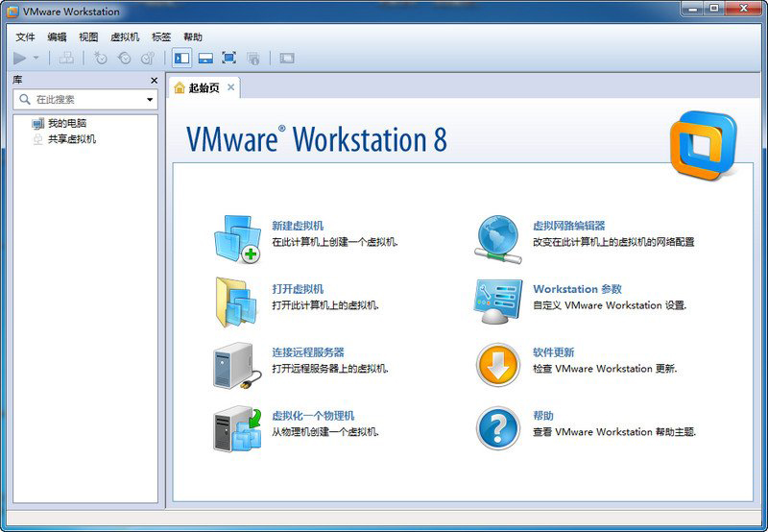Click the Software Updates orange arrow icon
This screenshot has width=768, height=532.
tap(498, 366)
